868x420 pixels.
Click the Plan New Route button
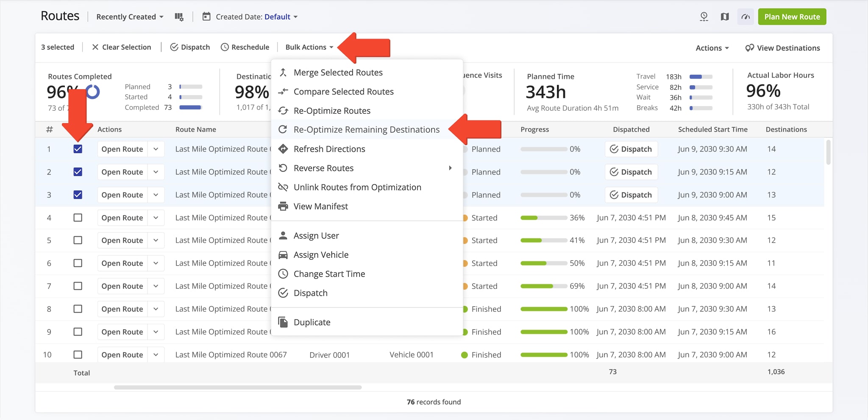pos(792,17)
